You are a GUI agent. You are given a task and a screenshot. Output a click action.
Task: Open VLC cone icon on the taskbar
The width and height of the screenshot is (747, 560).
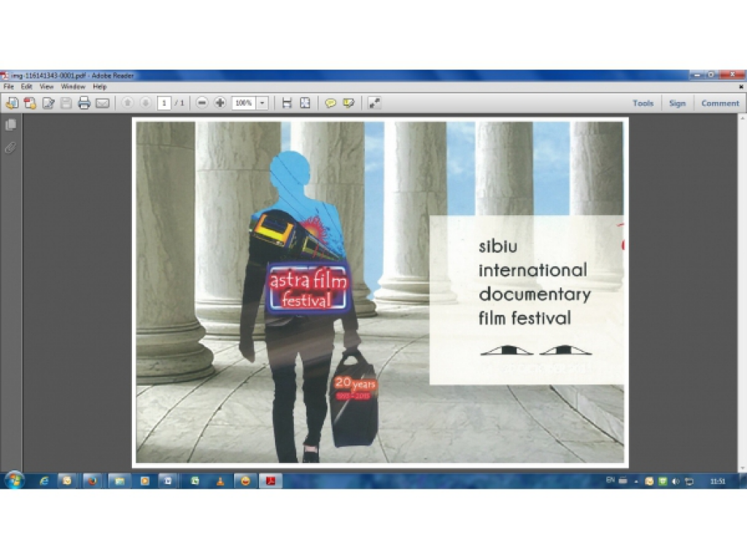(x=220, y=481)
